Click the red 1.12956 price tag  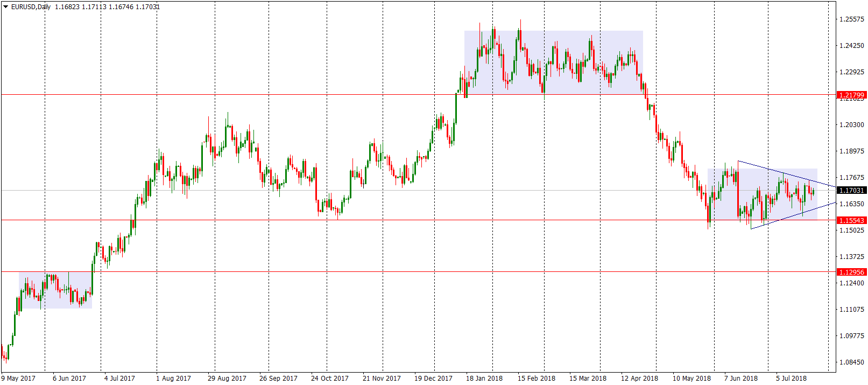point(852,272)
